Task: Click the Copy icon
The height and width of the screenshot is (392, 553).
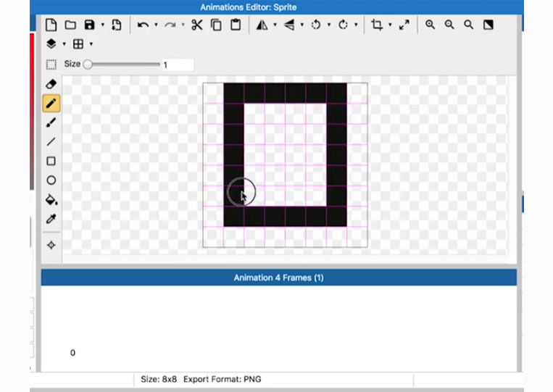Action: click(216, 25)
